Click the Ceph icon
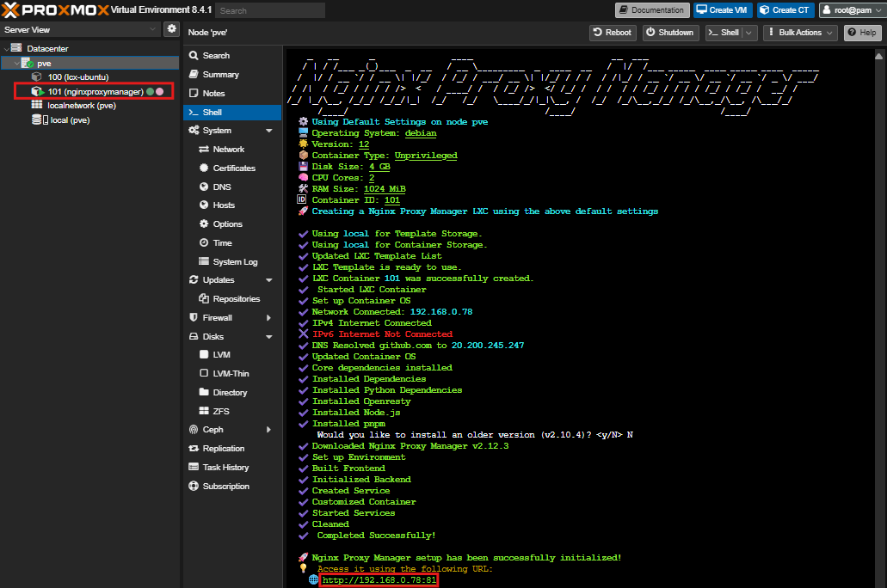Image resolution: width=887 pixels, height=588 pixels. point(194,430)
